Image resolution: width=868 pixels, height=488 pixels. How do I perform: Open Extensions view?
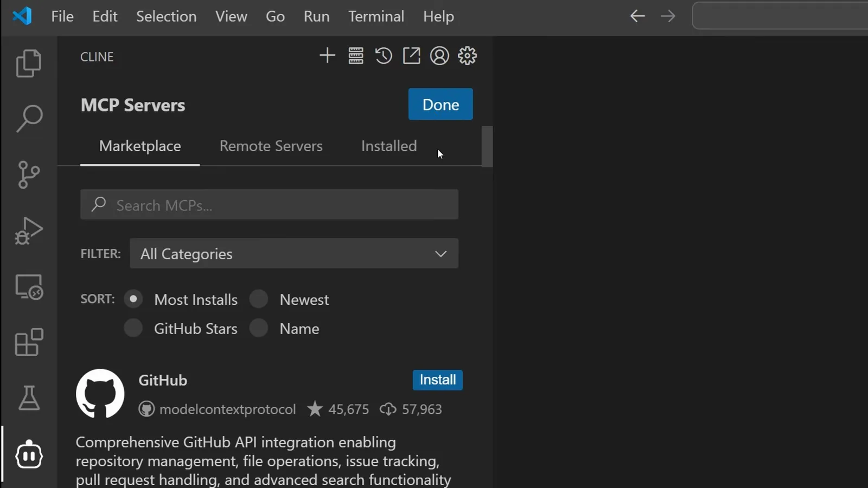pyautogui.click(x=29, y=342)
